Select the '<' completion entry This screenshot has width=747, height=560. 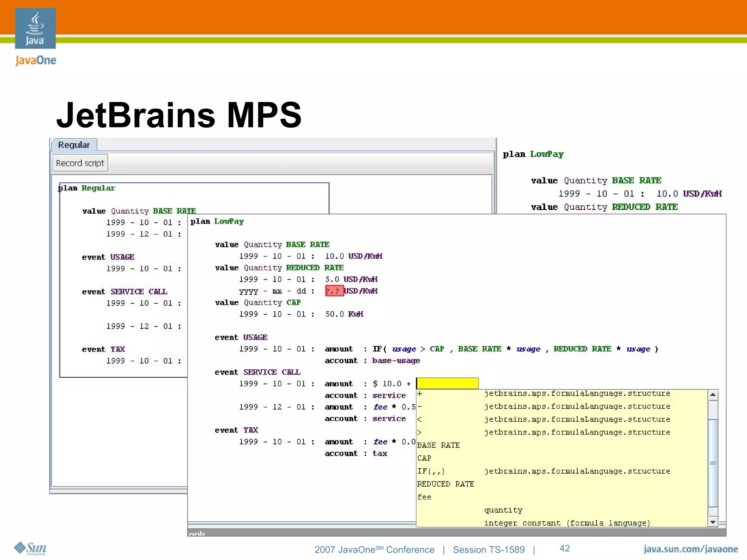[x=562, y=420]
